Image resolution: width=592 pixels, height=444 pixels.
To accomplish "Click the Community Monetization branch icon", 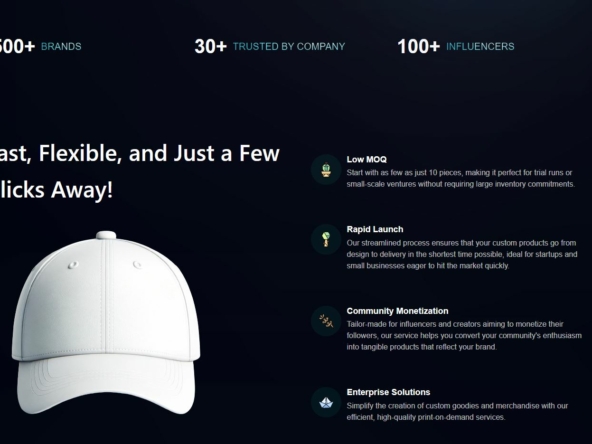I will point(326,321).
